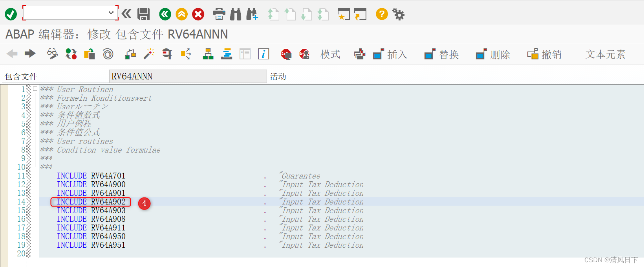
Task: Cancel with the red X icon
Action: (x=198, y=15)
